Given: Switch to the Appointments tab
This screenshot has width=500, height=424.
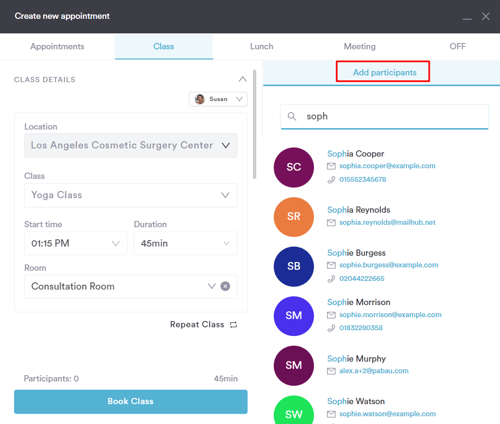Looking at the screenshot, I should click(x=57, y=47).
